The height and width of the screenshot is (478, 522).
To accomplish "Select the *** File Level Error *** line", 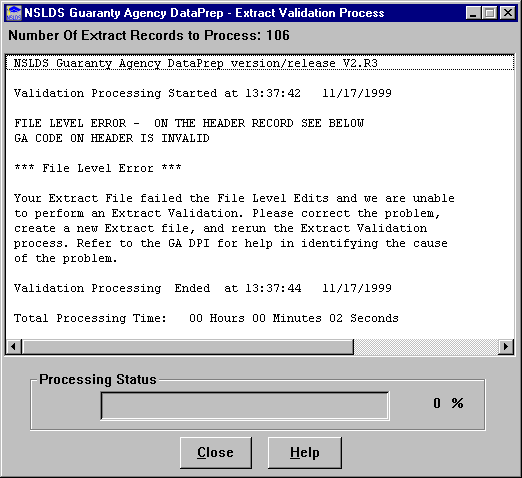I will pos(98,168).
